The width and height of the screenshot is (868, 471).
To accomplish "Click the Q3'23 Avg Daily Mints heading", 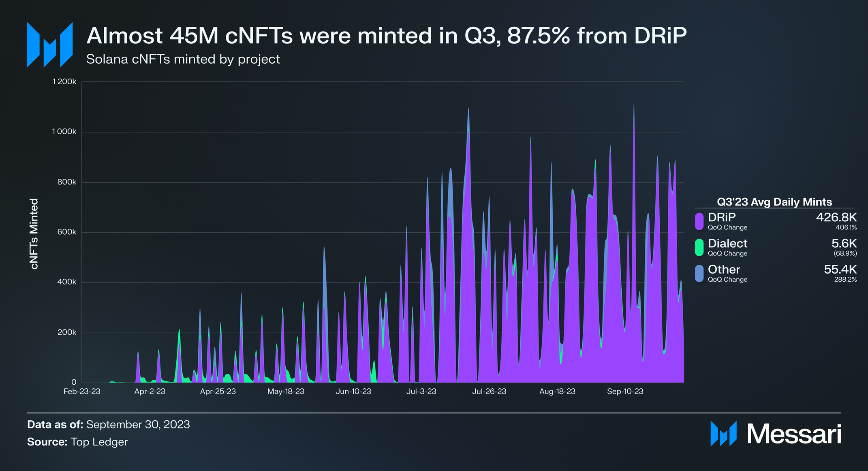I will pos(774,202).
